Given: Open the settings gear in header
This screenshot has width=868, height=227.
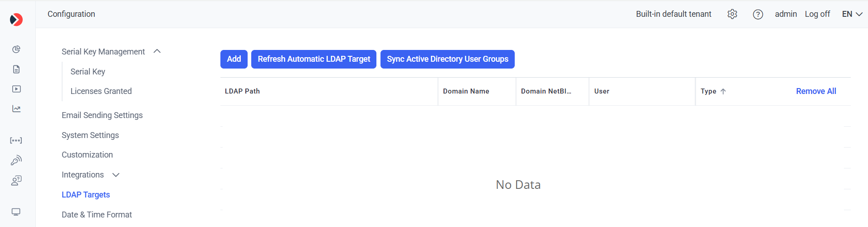Looking at the screenshot, I should click(732, 14).
